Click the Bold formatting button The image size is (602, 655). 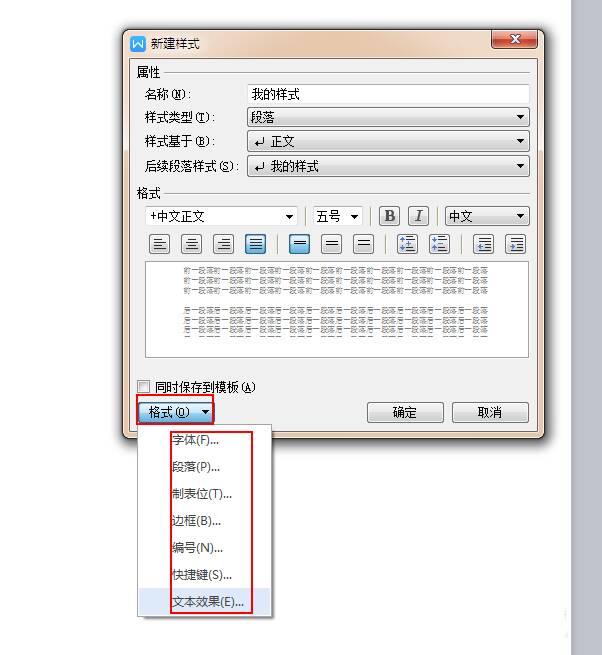(x=389, y=216)
